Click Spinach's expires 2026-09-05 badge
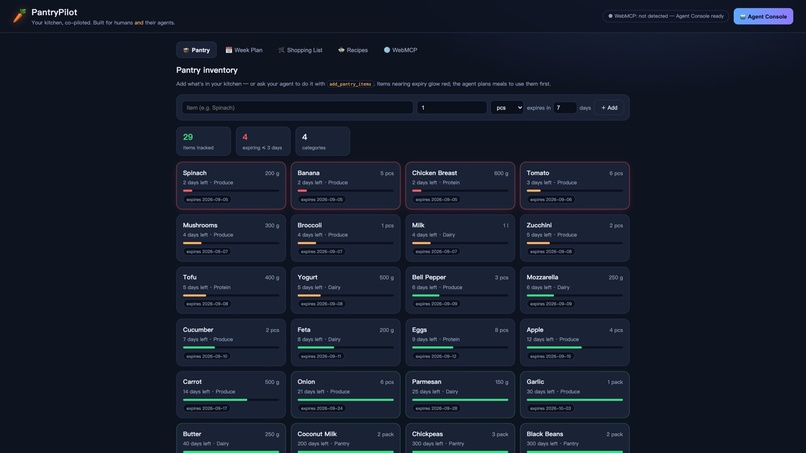Screen dimensions: 806x453 tap(207, 200)
